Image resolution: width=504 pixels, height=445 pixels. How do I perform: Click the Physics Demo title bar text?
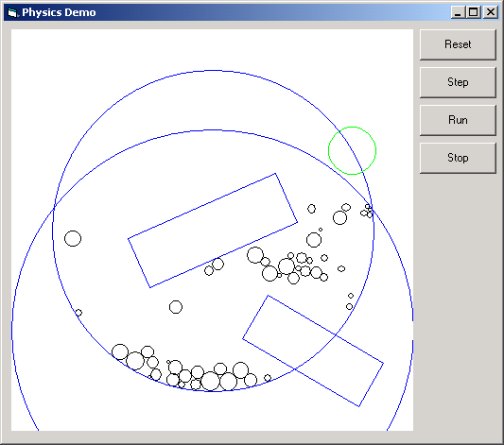(59, 12)
